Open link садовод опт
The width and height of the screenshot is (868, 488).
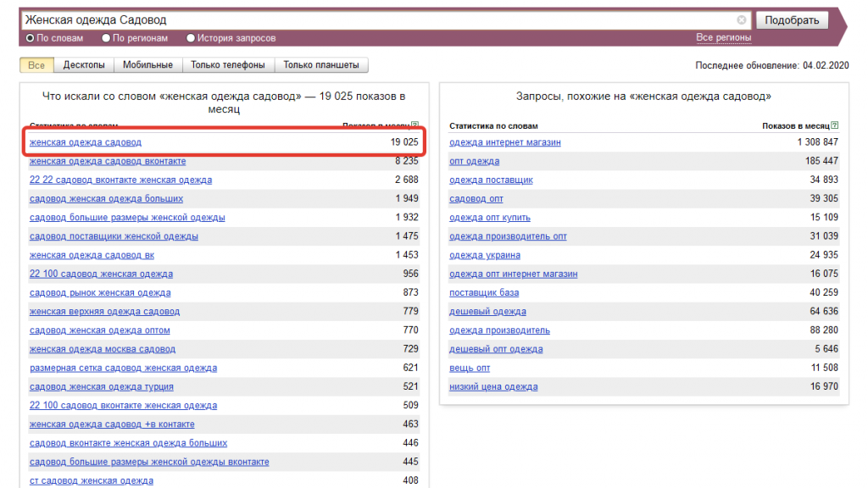[476, 198]
